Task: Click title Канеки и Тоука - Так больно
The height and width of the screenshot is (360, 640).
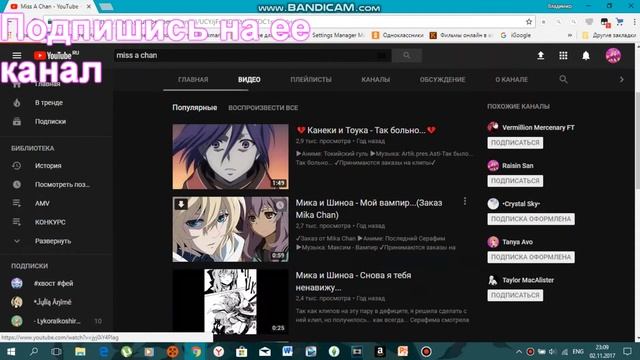Action: [x=366, y=130]
